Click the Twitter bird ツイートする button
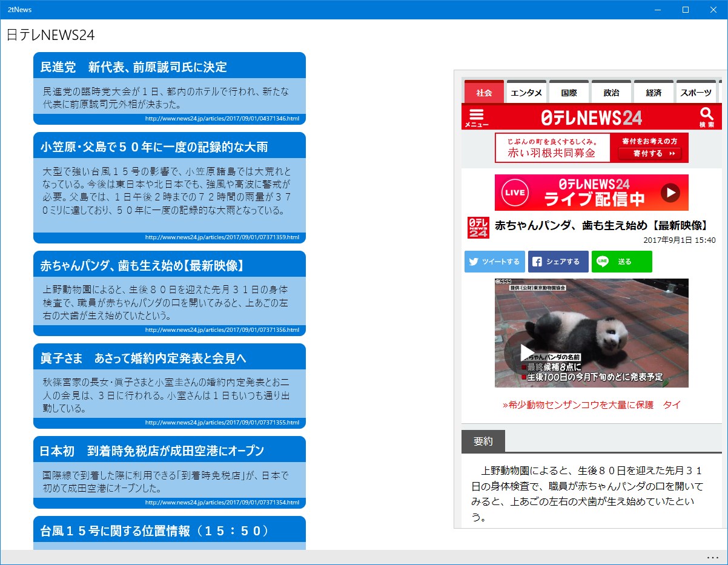 [x=495, y=262]
